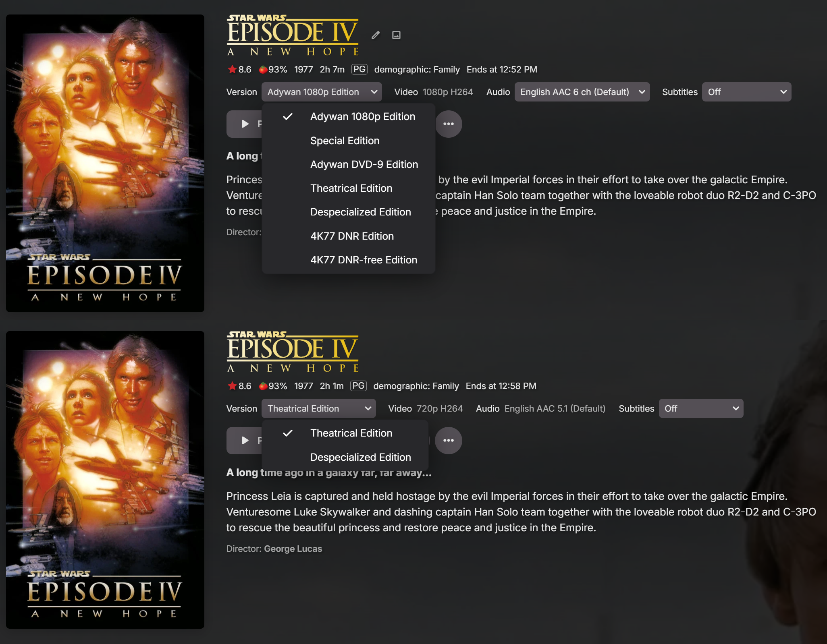This screenshot has width=827, height=644.
Task: Start playback with the upper play button
Action: [x=245, y=124]
